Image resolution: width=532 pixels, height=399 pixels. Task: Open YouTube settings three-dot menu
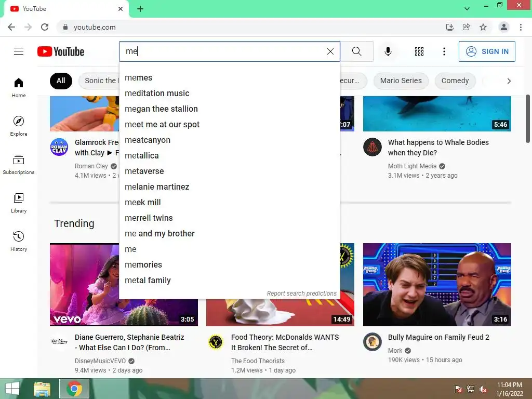444,51
